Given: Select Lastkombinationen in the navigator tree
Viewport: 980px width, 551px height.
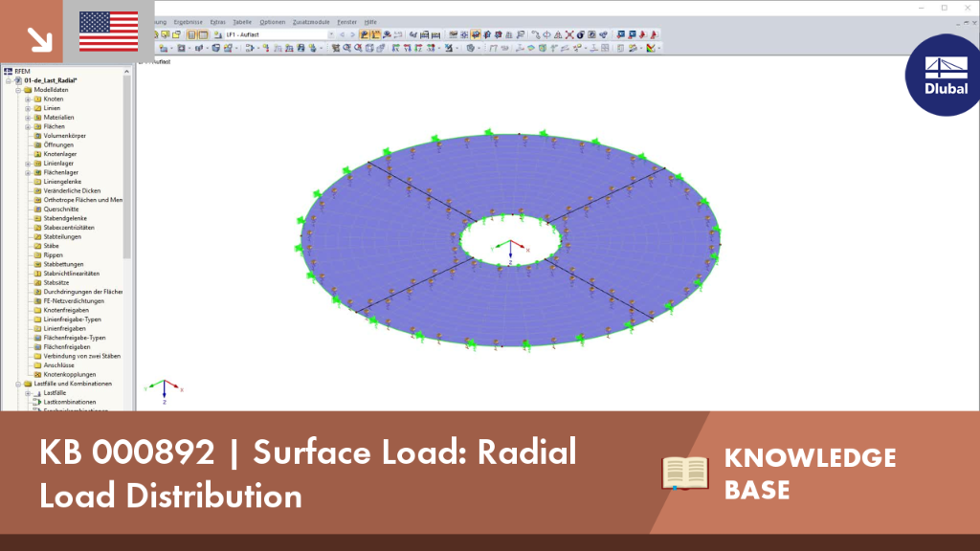Looking at the screenshot, I should [x=69, y=403].
